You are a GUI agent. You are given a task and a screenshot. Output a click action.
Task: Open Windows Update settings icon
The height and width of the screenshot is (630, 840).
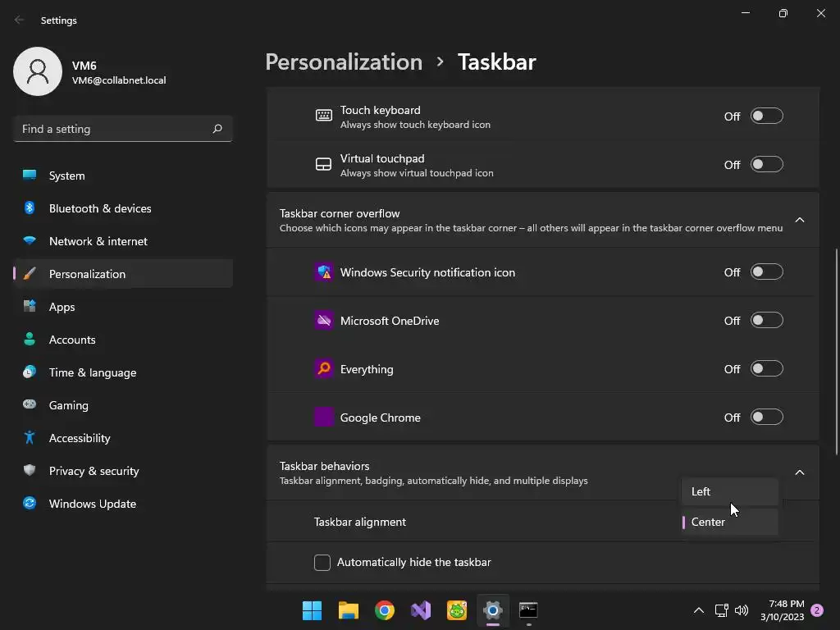pos(30,504)
